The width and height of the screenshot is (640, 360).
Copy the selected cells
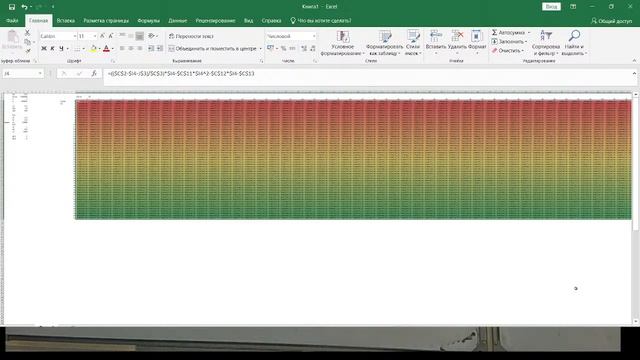pos(27,42)
